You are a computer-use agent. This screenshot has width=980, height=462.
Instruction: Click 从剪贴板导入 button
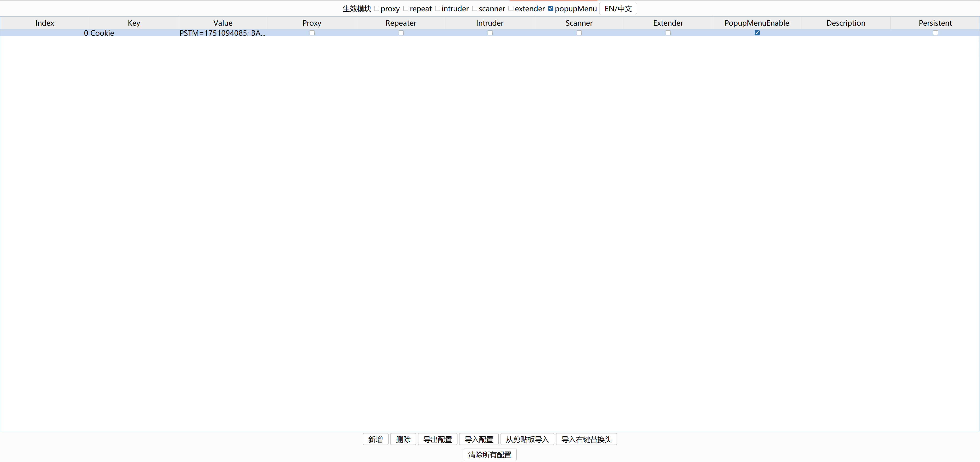point(527,439)
